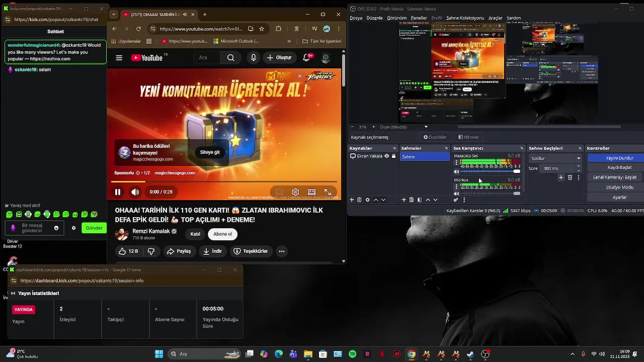Mute Mic/Aux speaker in mixer
The image size is (644, 362).
point(456,194)
